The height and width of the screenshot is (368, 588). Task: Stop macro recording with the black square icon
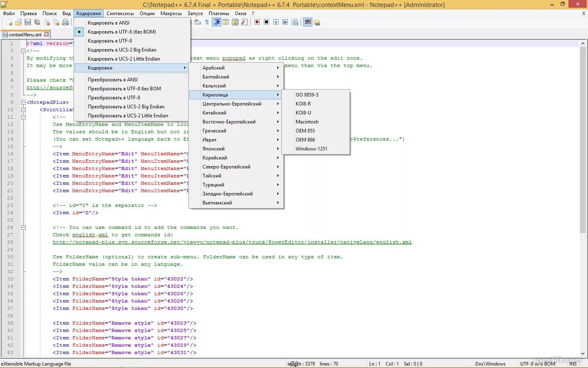(x=266, y=22)
